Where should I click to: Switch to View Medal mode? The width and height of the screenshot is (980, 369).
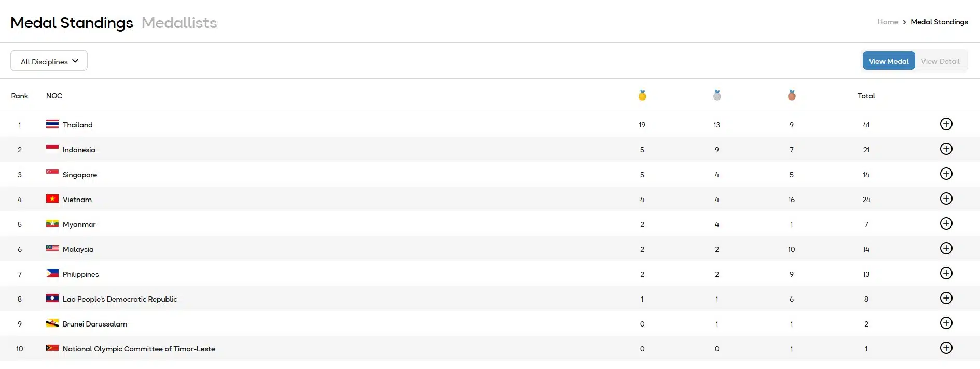point(888,61)
